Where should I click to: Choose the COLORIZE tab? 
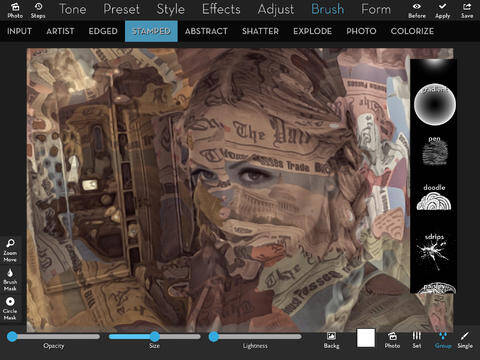[x=412, y=31]
